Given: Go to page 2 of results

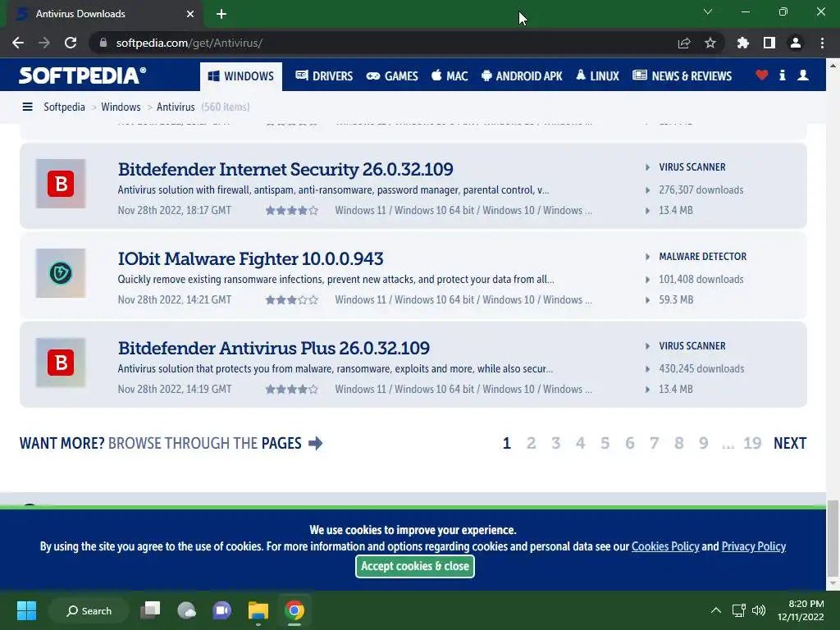Looking at the screenshot, I should [x=531, y=444].
